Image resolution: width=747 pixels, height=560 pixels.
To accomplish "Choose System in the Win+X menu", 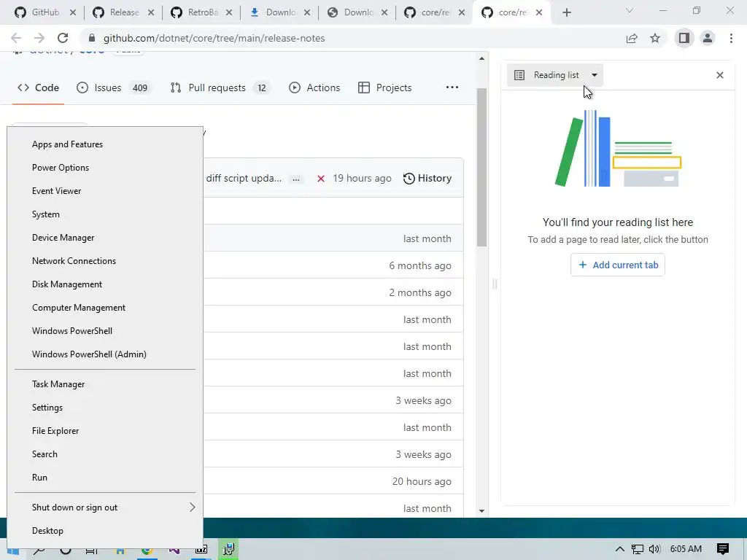I will [105, 214].
